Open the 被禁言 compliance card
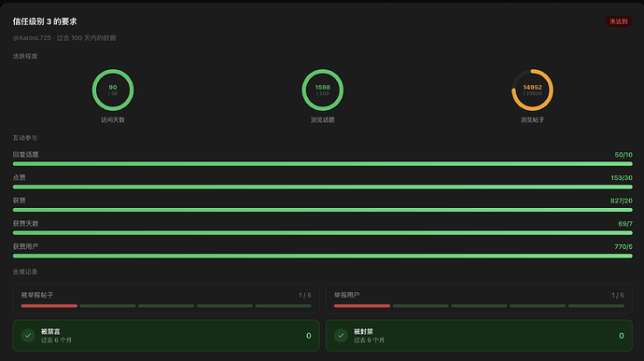 click(x=166, y=336)
